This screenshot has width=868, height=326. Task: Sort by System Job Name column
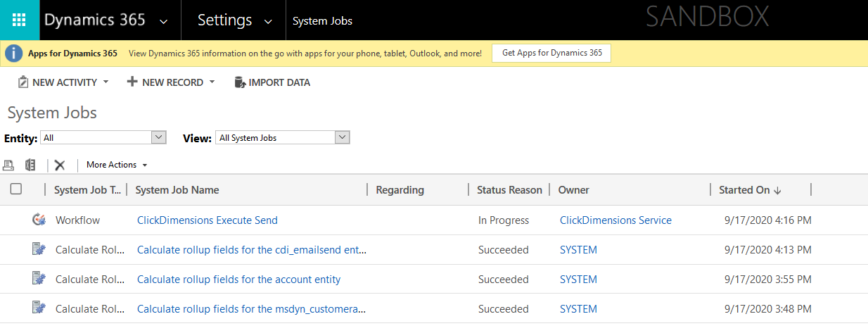point(177,189)
